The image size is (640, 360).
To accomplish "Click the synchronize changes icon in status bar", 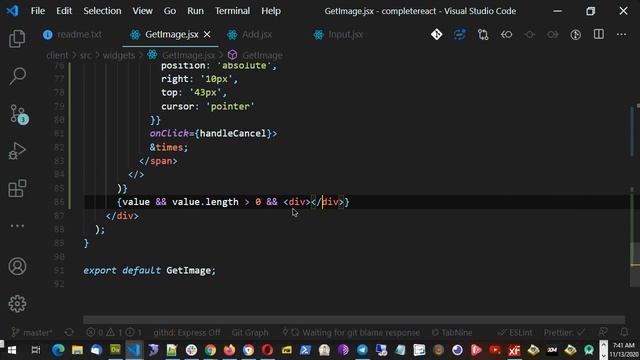I will pyautogui.click(x=69, y=332).
